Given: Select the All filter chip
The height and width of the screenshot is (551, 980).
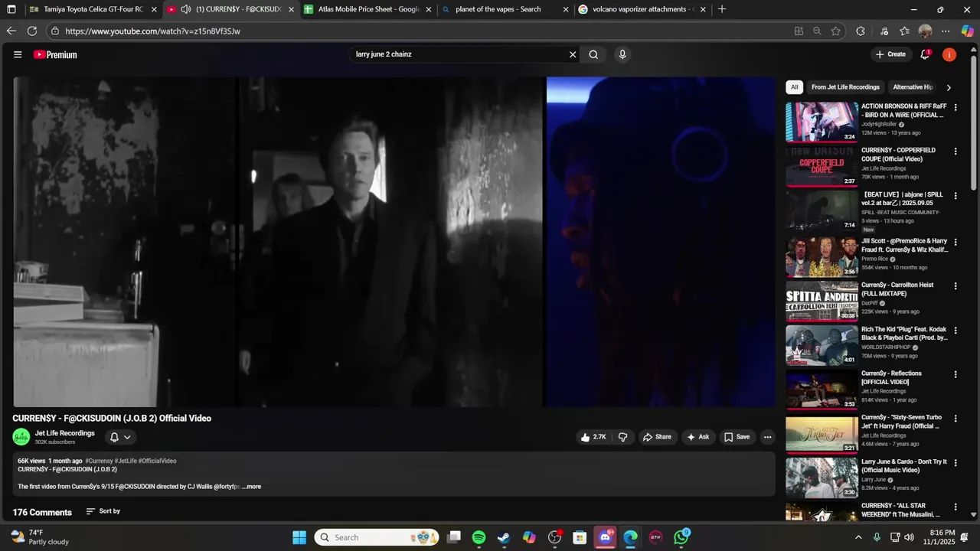Looking at the screenshot, I should [794, 87].
